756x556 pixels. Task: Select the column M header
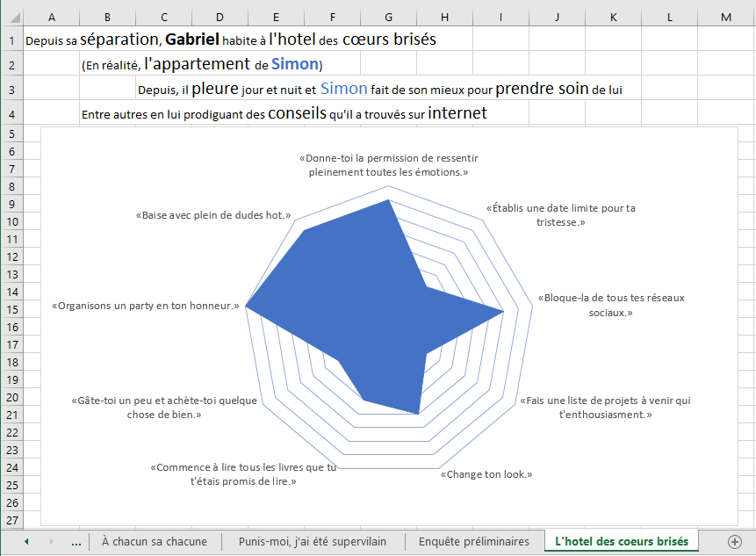point(725,18)
